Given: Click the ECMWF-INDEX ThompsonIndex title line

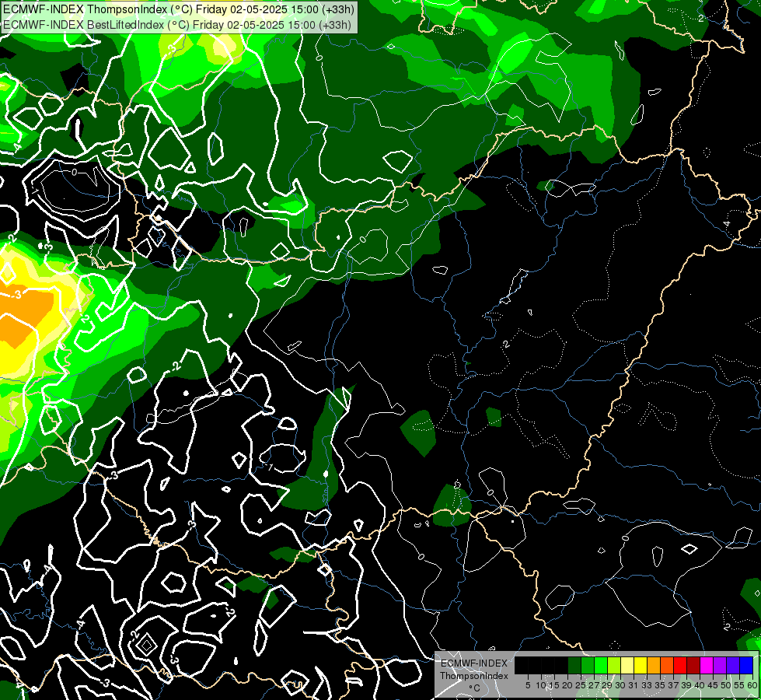Looking at the screenshot, I should pyautogui.click(x=179, y=9).
